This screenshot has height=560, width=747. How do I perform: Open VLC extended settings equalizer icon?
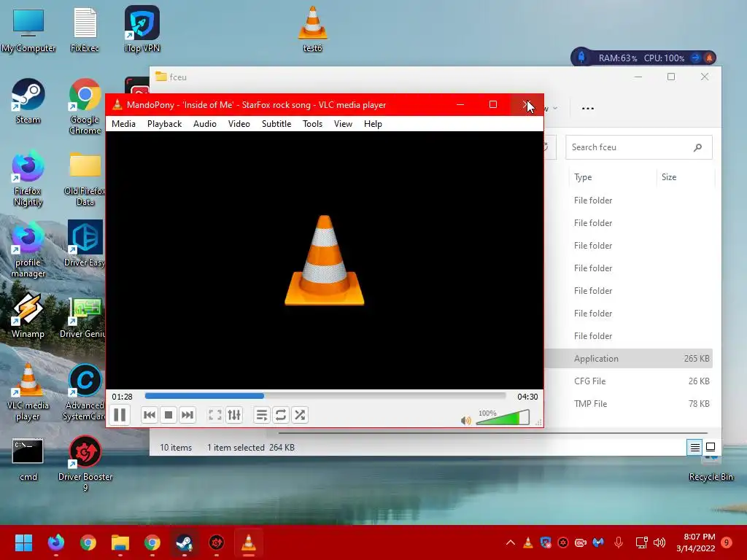234,415
